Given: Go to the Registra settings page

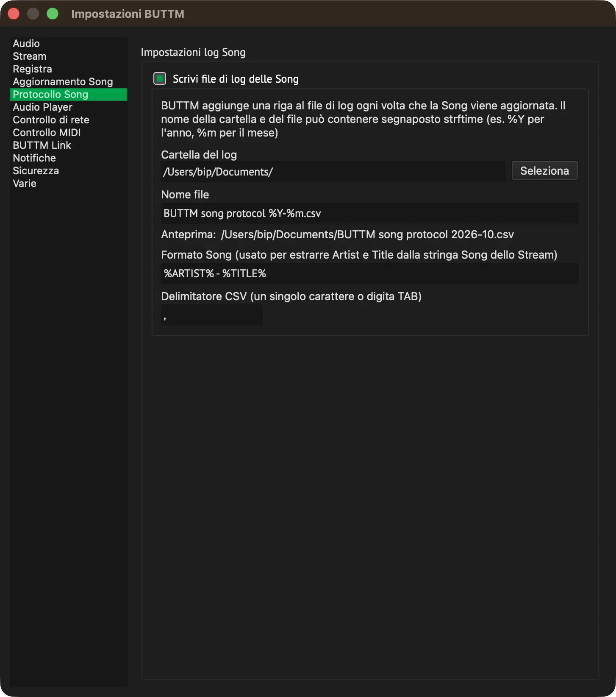Looking at the screenshot, I should pos(68,69).
